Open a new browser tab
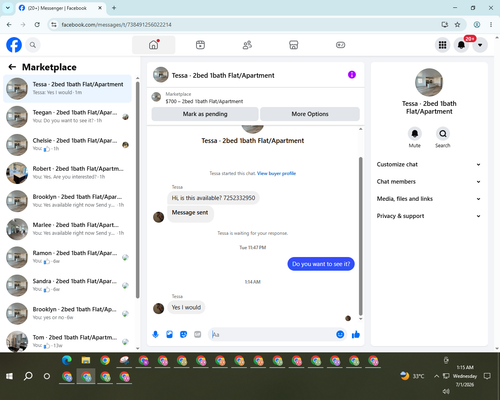The width and height of the screenshot is (500, 400). tap(114, 8)
